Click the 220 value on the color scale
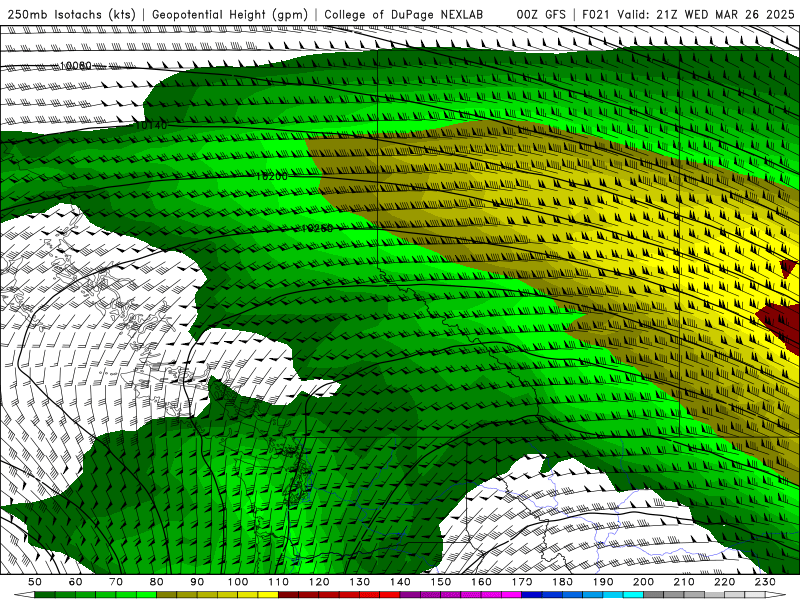 [x=724, y=582]
